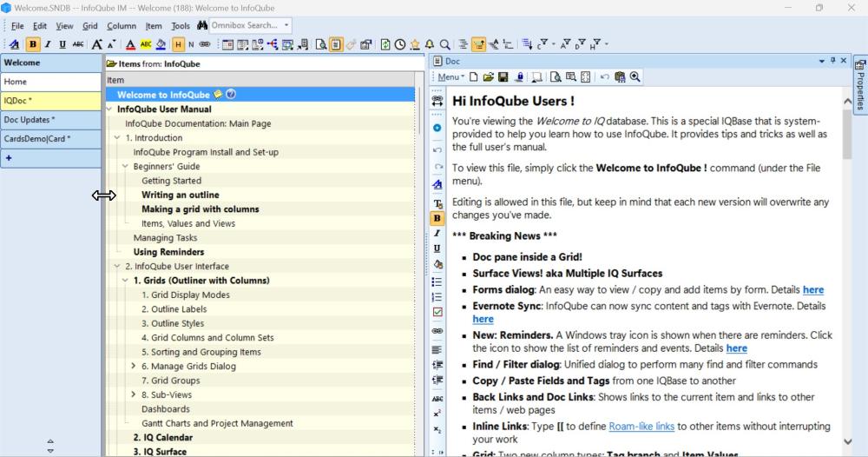Toggle the N button in main toolbar
Image resolution: width=868 pixels, height=457 pixels.
pyautogui.click(x=191, y=44)
